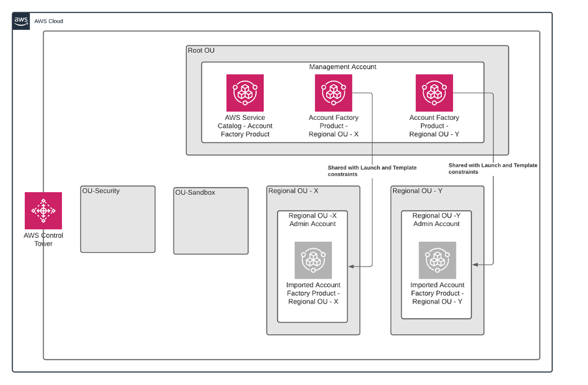Click the Imported Account Factory Product OU-Y icon
The width and height of the screenshot is (588, 385).
coord(436,260)
